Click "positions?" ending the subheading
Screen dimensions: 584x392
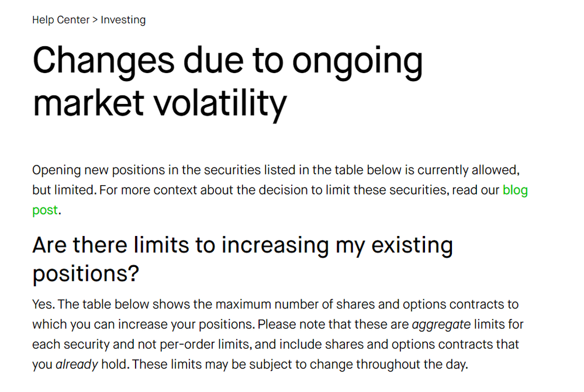click(x=85, y=273)
